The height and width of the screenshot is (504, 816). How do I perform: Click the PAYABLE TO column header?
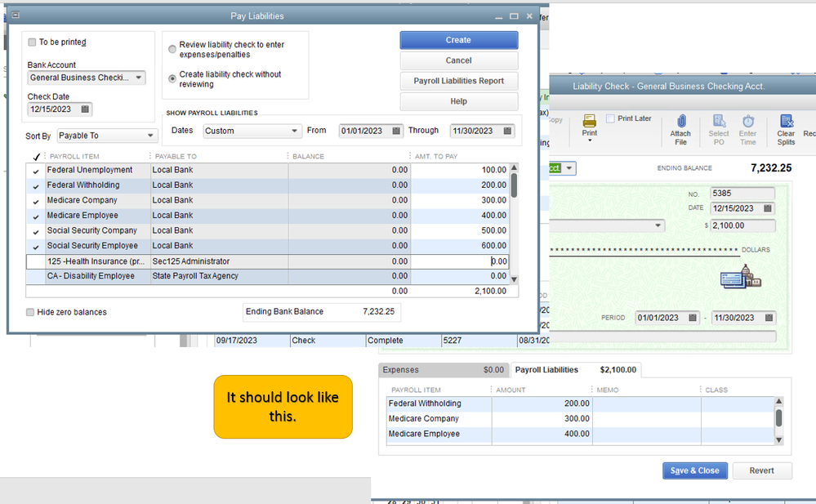pyautogui.click(x=176, y=156)
